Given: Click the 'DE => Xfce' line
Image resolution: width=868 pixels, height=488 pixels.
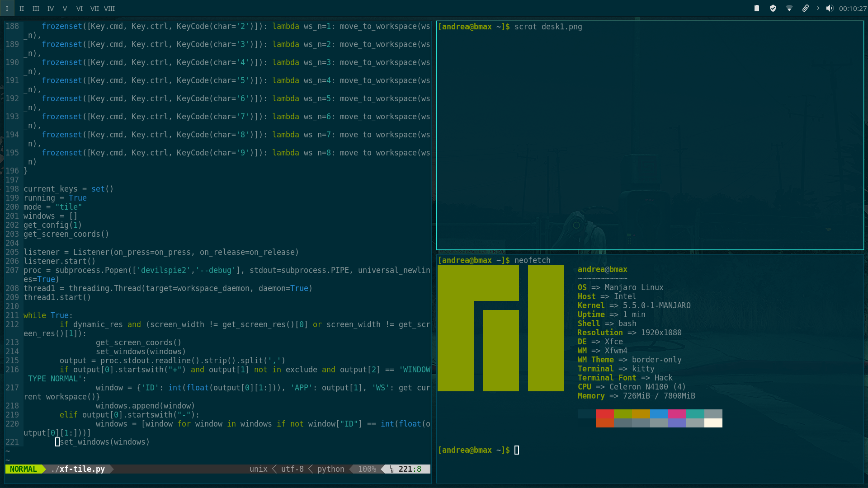Looking at the screenshot, I should tap(600, 342).
